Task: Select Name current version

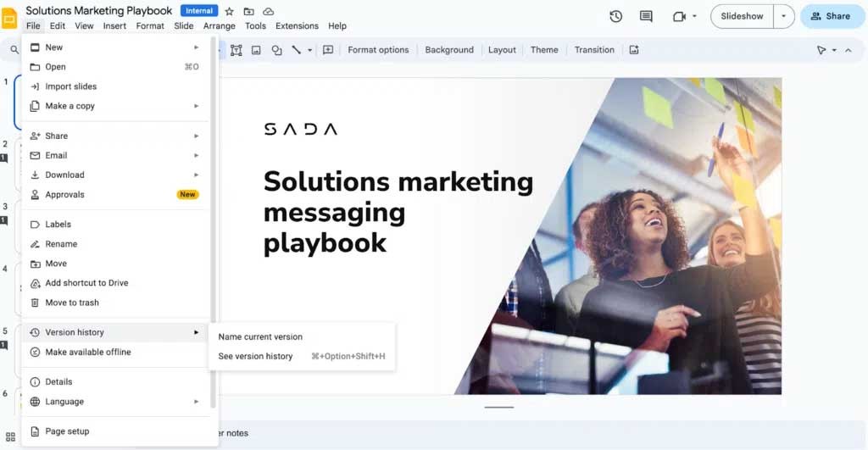Action: [x=260, y=337]
